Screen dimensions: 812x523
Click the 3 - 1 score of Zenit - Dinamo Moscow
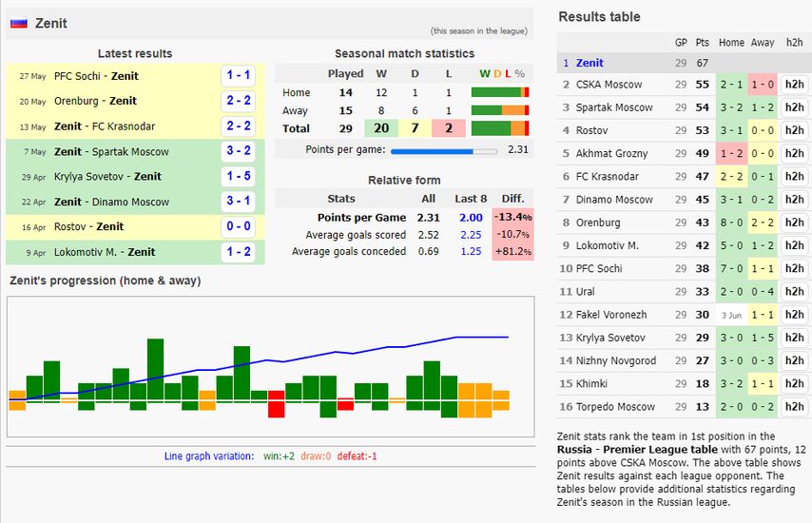pyautogui.click(x=239, y=202)
